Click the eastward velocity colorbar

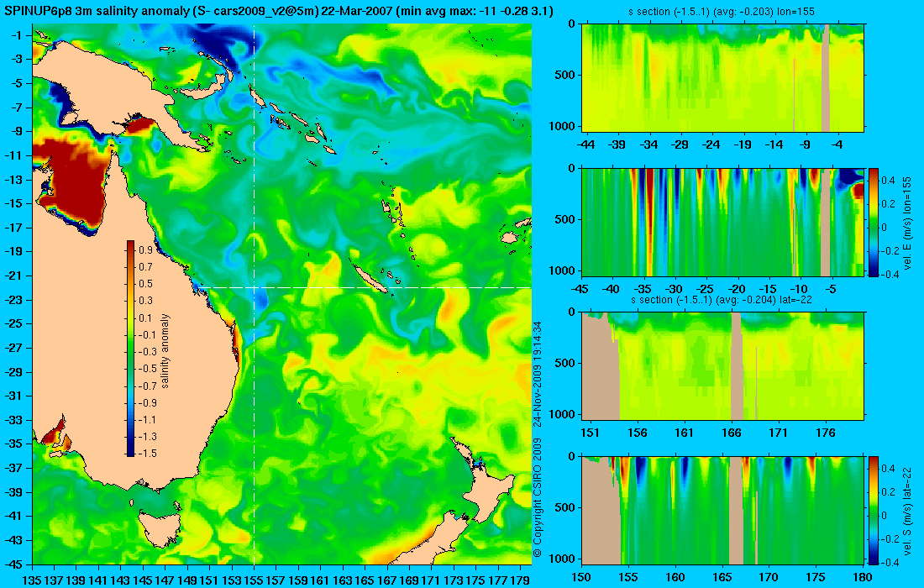874,222
